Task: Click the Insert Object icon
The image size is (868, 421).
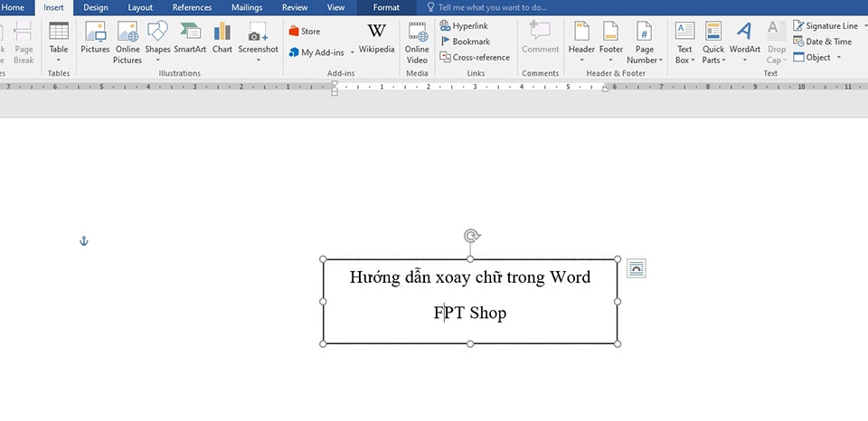Action: point(798,57)
